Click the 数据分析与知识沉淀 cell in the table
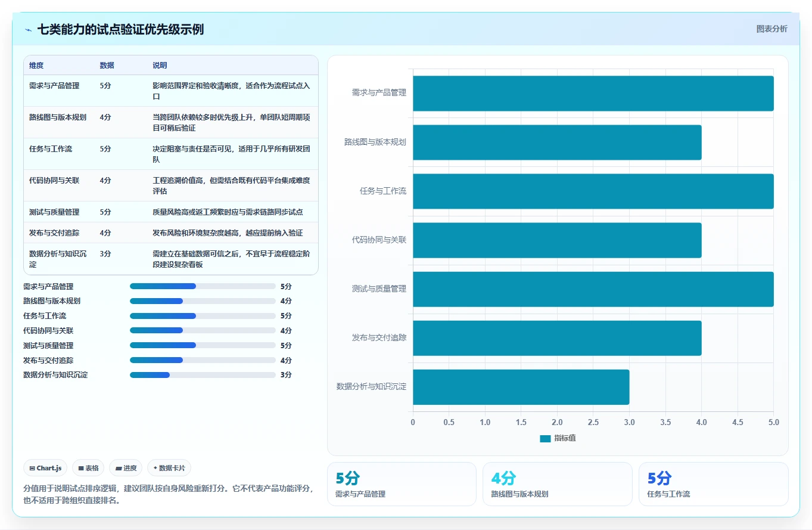Image resolution: width=812 pixels, height=530 pixels. 58,259
